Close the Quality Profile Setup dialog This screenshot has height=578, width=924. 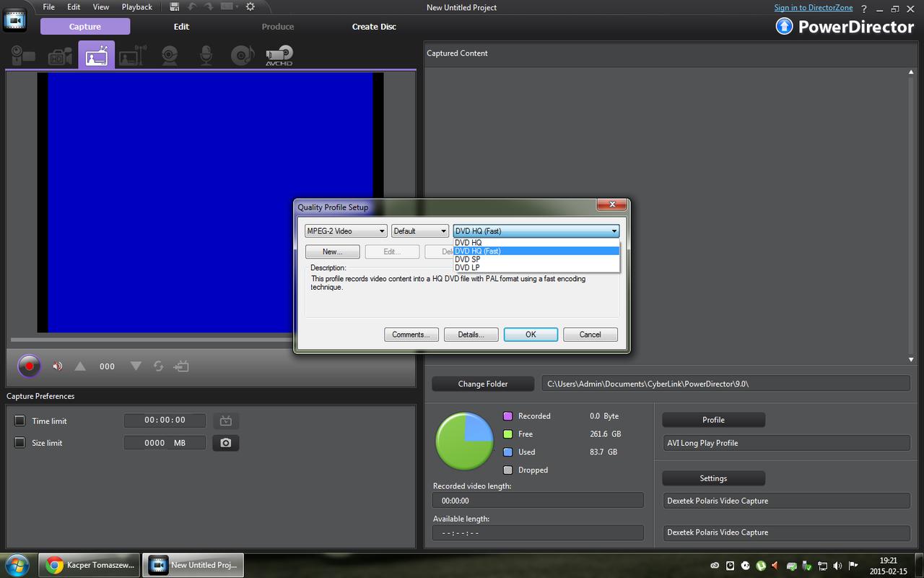click(611, 205)
